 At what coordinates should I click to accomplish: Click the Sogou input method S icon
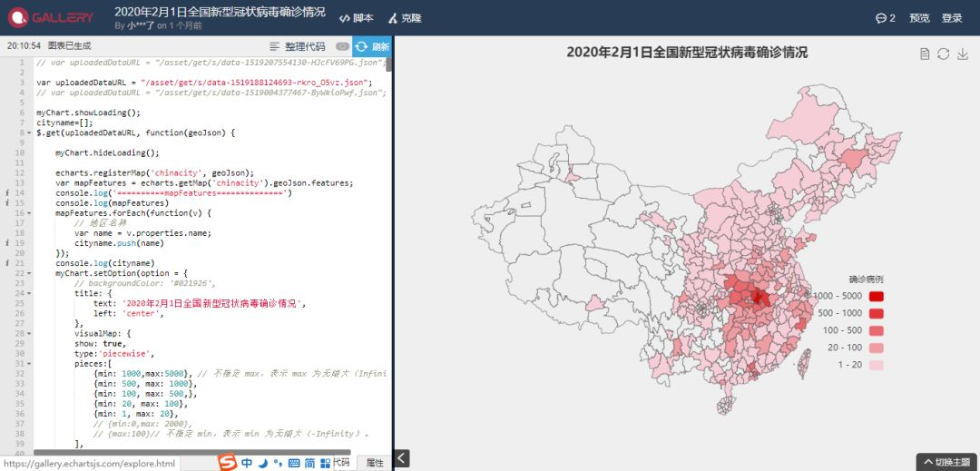point(228,463)
